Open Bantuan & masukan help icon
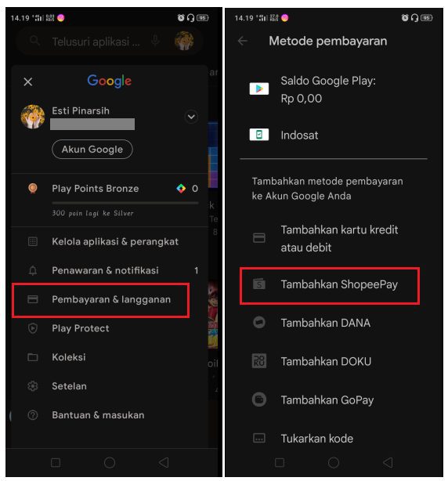This screenshot has width=448, height=481. pyautogui.click(x=33, y=415)
